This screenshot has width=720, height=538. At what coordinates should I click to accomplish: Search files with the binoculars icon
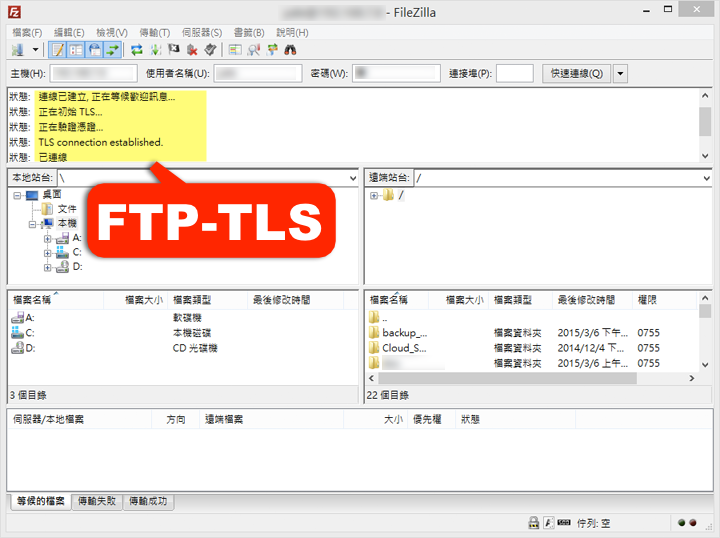(290, 50)
